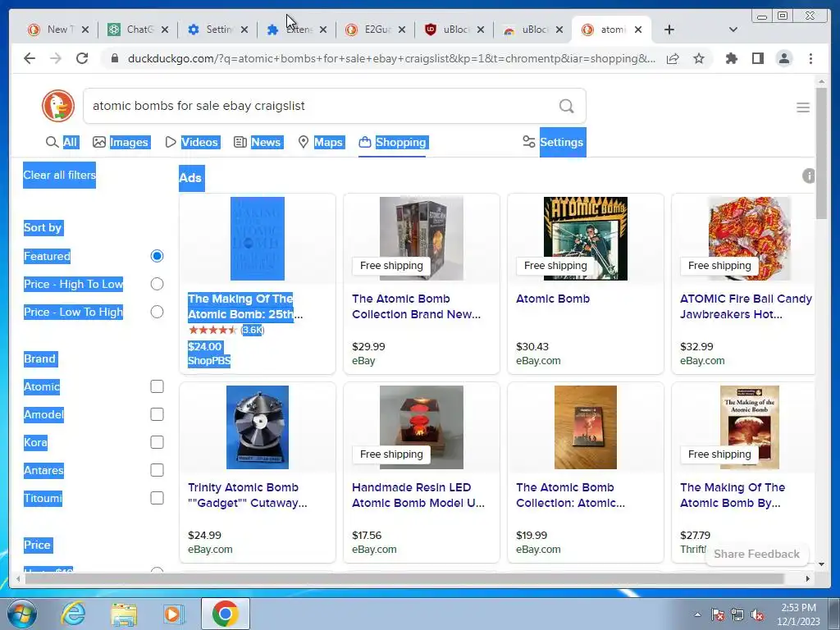Check the Kora brand filter
This screenshot has width=840, height=630.
pos(157,442)
